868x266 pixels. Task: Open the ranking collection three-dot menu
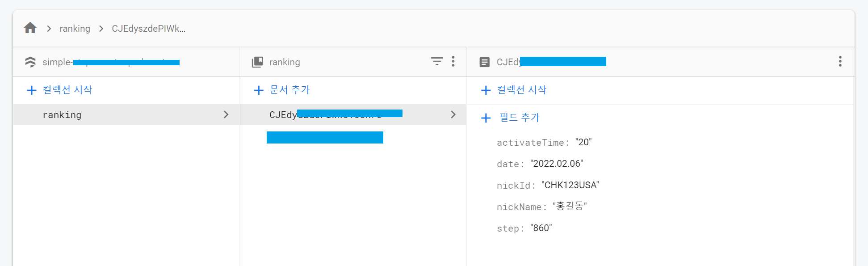[453, 61]
